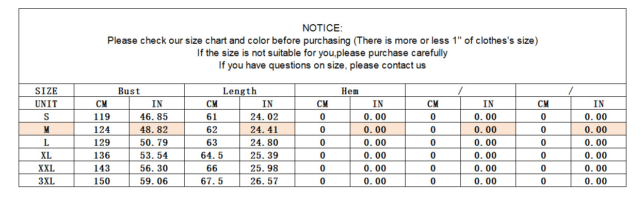Click the Bust column header
This screenshot has width=644, height=207.
129,91
